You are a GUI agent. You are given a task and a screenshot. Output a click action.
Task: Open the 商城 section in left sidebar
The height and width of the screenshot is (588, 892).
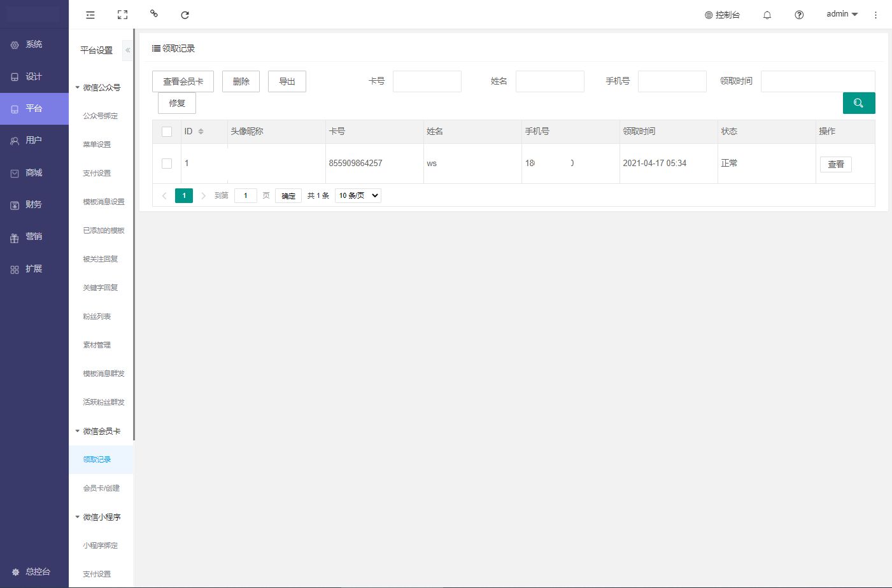(x=34, y=172)
